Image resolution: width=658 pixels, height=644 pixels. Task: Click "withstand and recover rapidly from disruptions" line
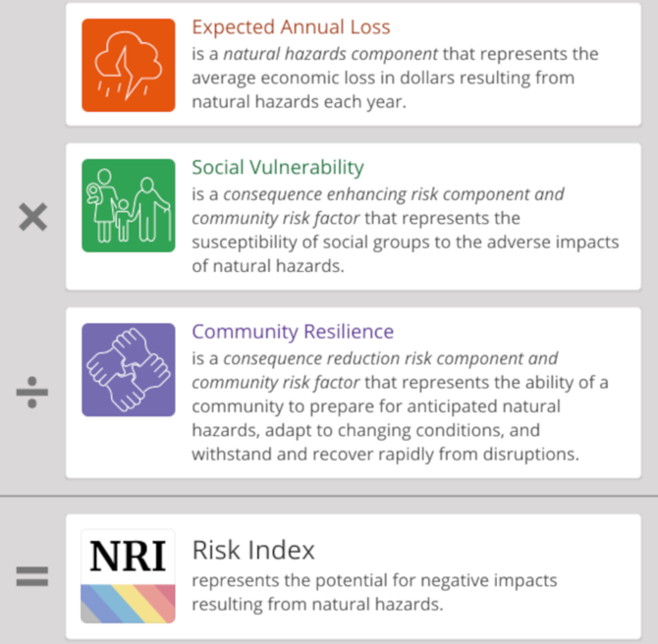385,453
